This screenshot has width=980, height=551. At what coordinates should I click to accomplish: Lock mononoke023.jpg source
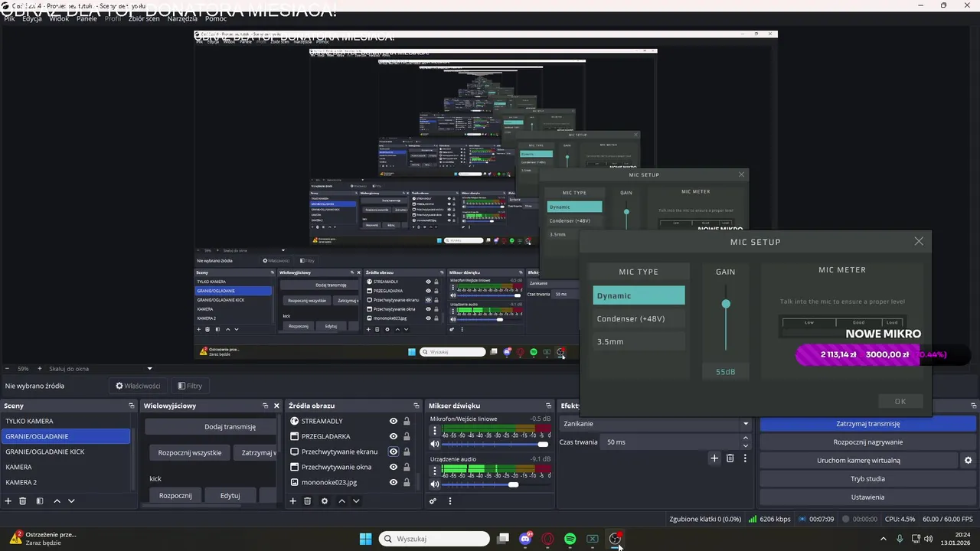coord(407,482)
